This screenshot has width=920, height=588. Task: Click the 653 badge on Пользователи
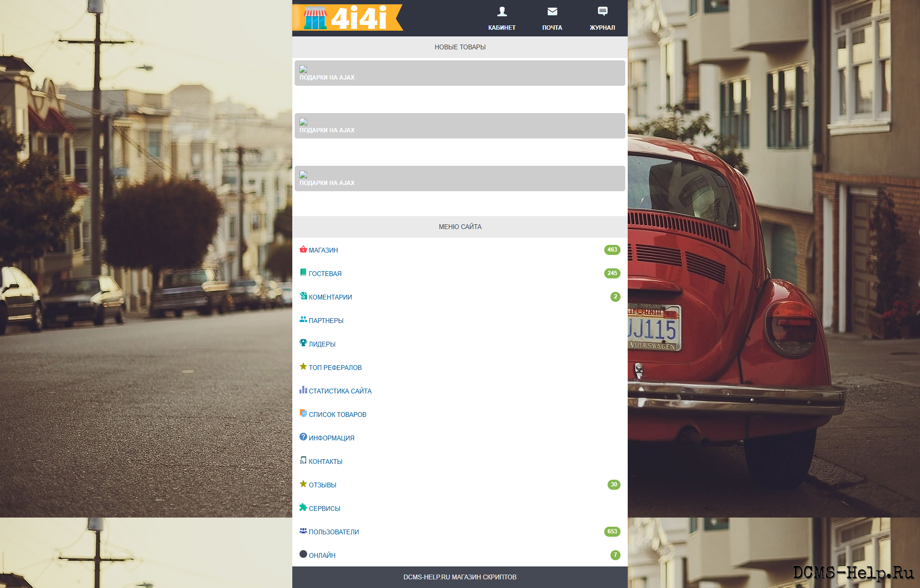tap(612, 531)
